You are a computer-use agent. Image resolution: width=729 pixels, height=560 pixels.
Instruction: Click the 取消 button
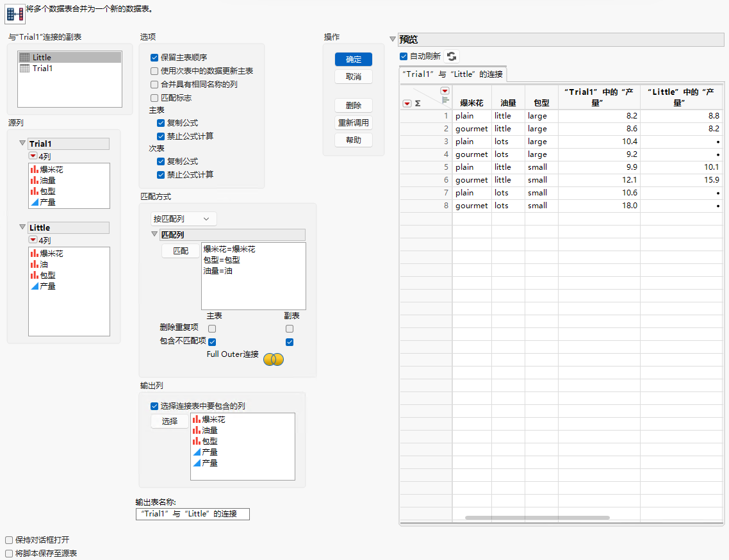point(354,77)
